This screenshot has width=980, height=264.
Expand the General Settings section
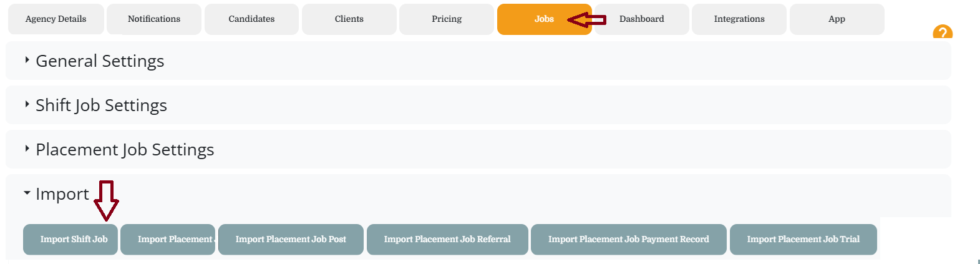tap(100, 61)
